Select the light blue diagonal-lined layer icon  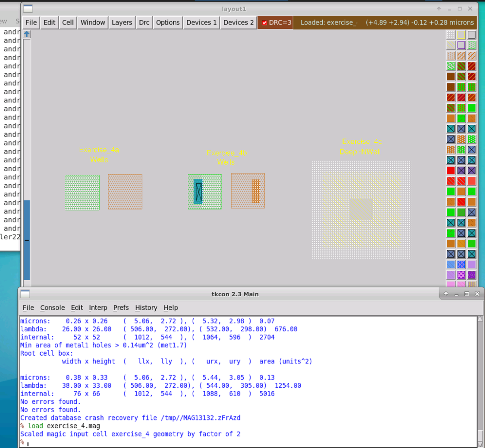[x=451, y=264]
